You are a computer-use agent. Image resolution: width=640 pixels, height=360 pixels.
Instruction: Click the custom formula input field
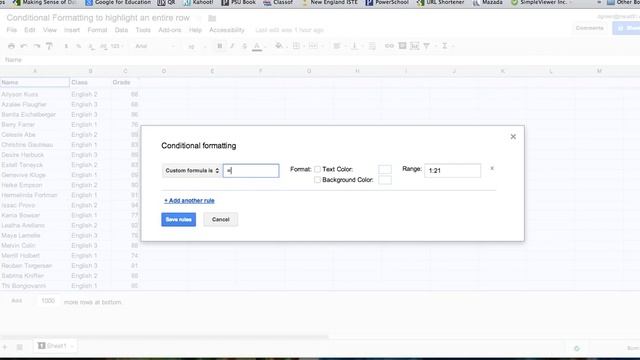(x=251, y=171)
